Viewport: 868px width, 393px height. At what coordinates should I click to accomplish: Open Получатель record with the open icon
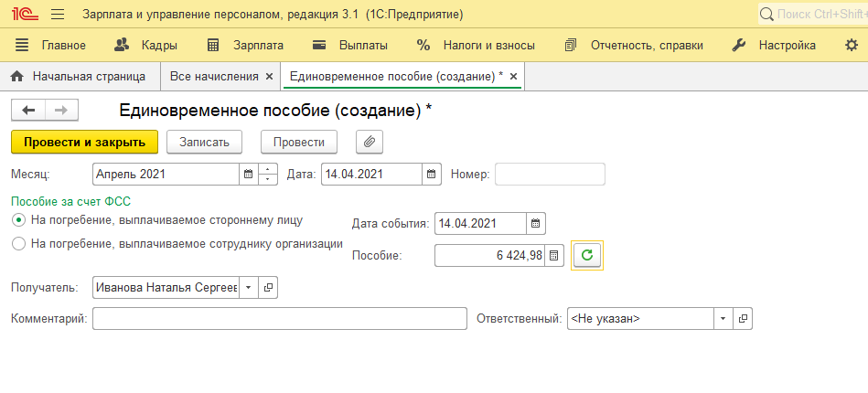[268, 288]
